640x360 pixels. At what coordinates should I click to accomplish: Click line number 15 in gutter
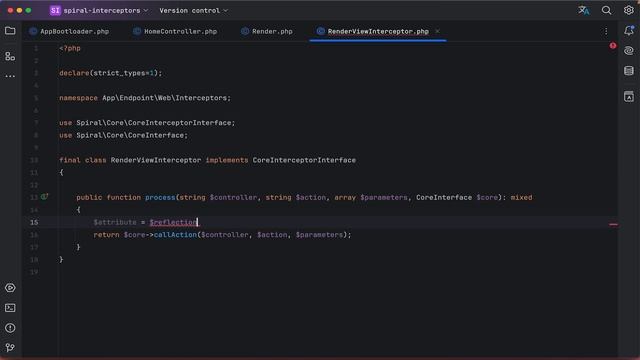pyautogui.click(x=34, y=222)
